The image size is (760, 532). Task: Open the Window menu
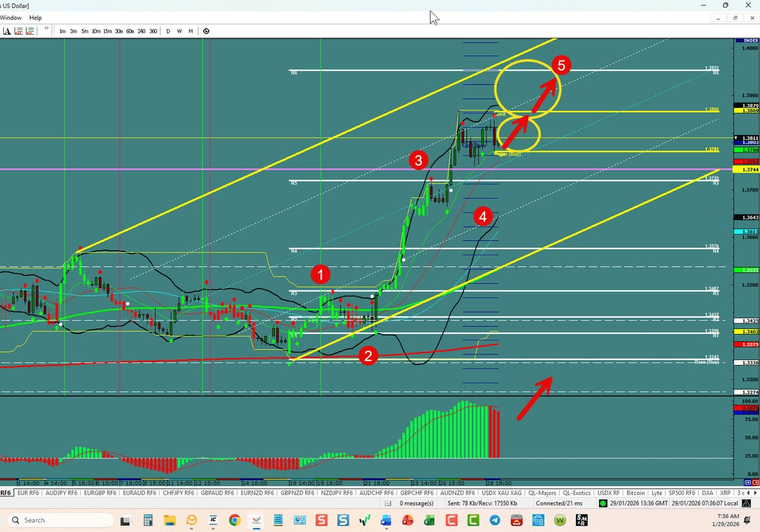10,18
